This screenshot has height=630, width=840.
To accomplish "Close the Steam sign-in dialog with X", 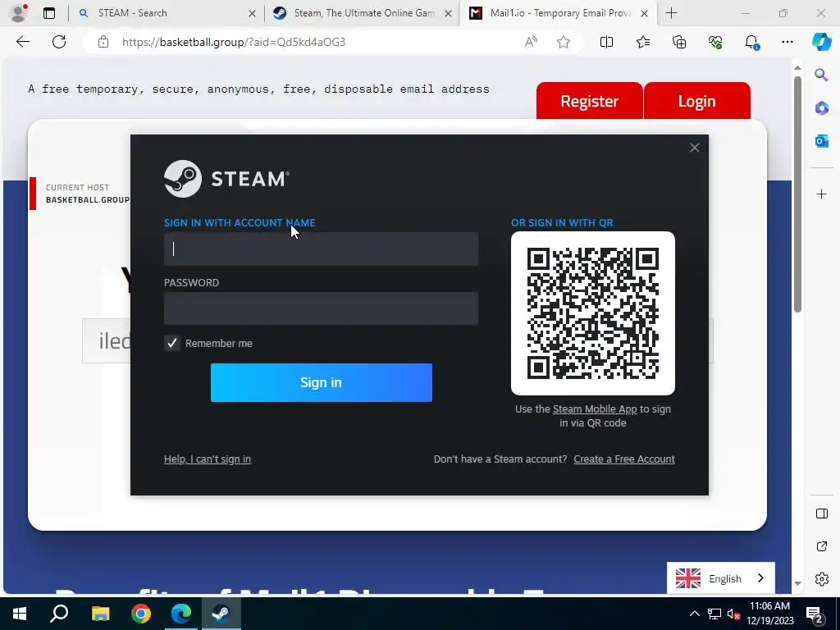I will pyautogui.click(x=694, y=148).
